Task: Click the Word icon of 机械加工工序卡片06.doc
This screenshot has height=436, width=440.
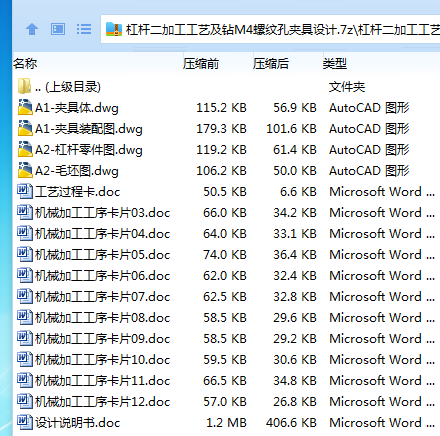Action: 25,275
